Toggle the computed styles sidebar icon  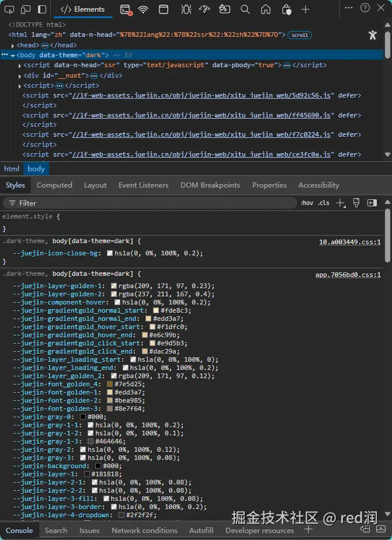372,203
